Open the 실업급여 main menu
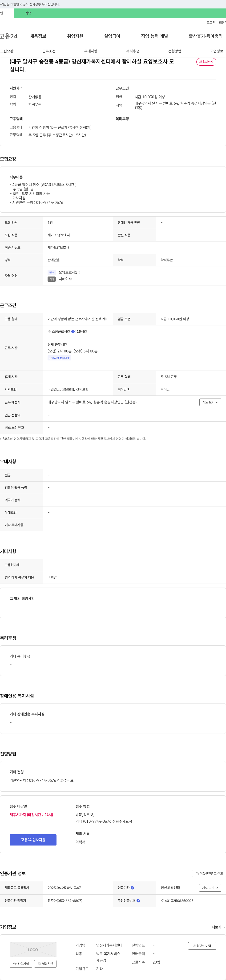Viewport: 226px width, 980px height. [x=112, y=36]
